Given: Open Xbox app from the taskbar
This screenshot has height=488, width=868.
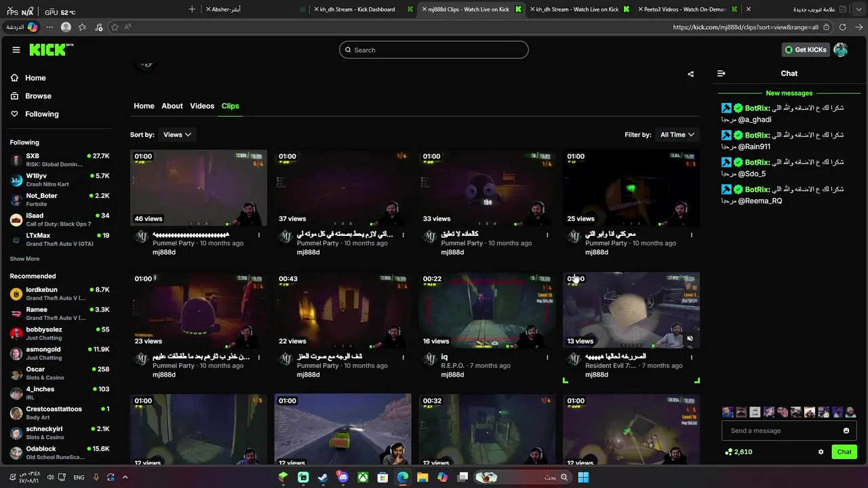Looking at the screenshot, I should coord(363,477).
